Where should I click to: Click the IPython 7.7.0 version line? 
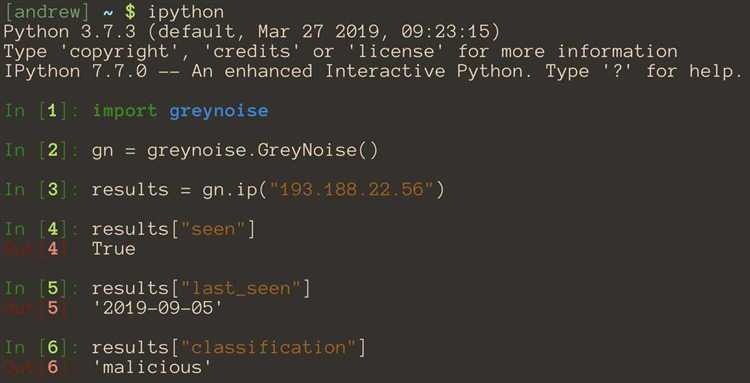373,72
